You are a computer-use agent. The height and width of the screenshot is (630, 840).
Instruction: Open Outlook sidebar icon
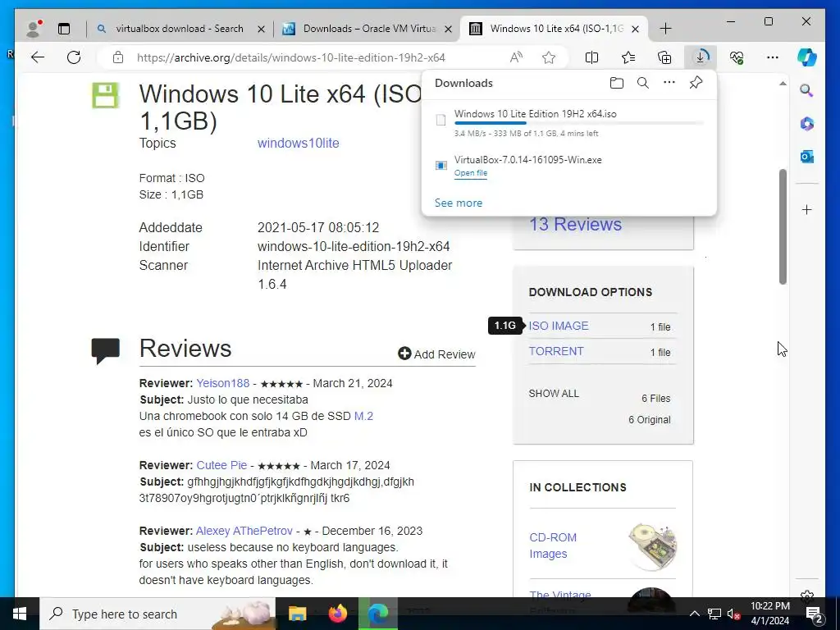807,157
